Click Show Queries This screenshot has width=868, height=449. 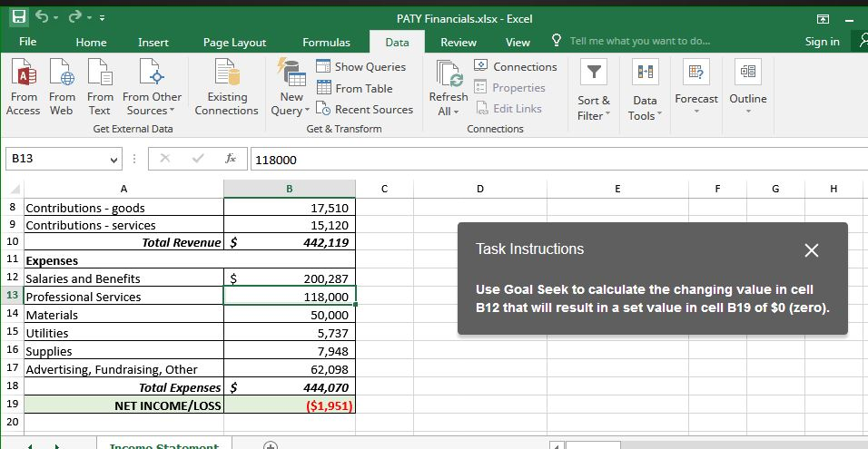coord(361,67)
